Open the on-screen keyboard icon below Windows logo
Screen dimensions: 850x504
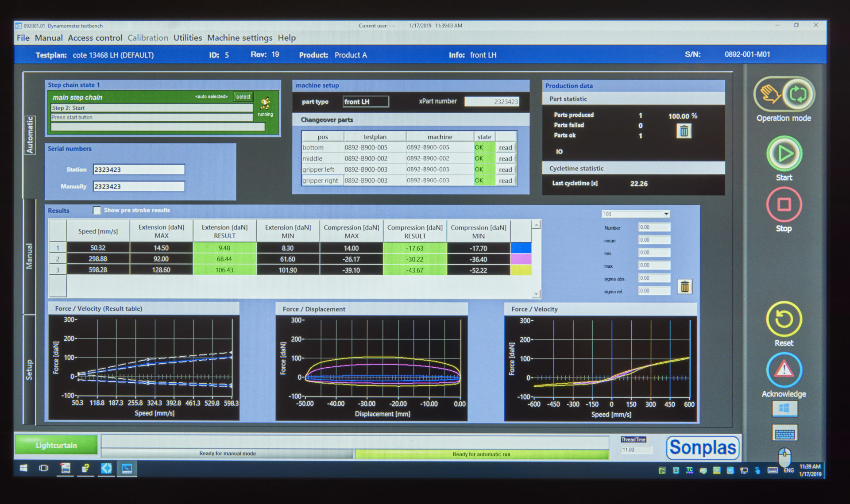click(x=784, y=432)
